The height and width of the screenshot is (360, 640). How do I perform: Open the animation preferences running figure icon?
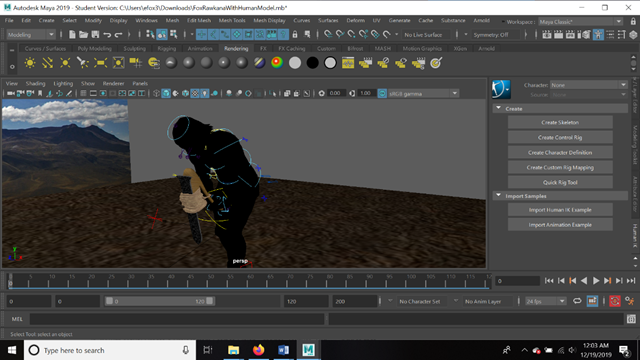(629, 301)
